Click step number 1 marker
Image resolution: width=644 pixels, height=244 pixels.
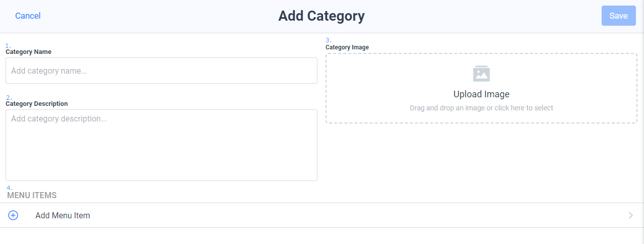8,45
